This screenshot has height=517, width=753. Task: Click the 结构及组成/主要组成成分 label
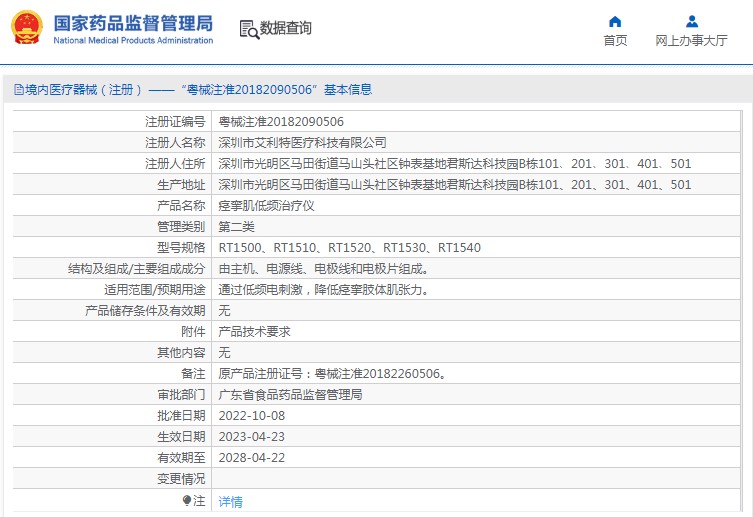(x=137, y=269)
